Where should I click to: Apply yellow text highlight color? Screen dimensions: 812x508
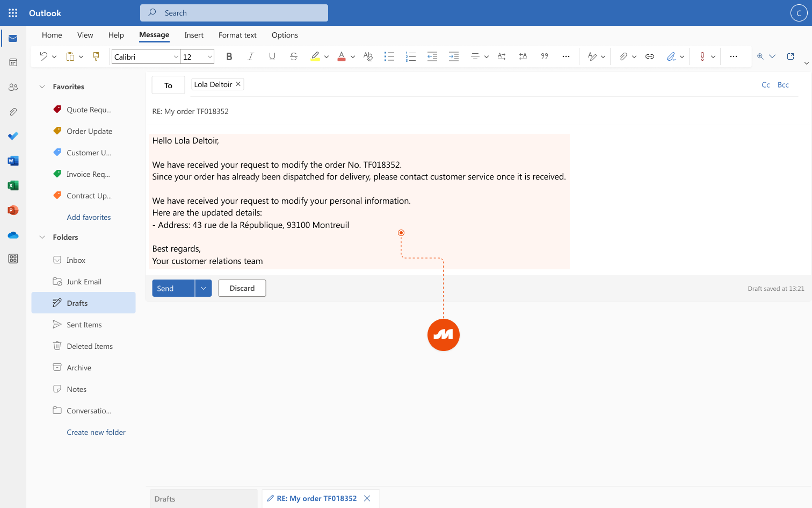point(315,56)
